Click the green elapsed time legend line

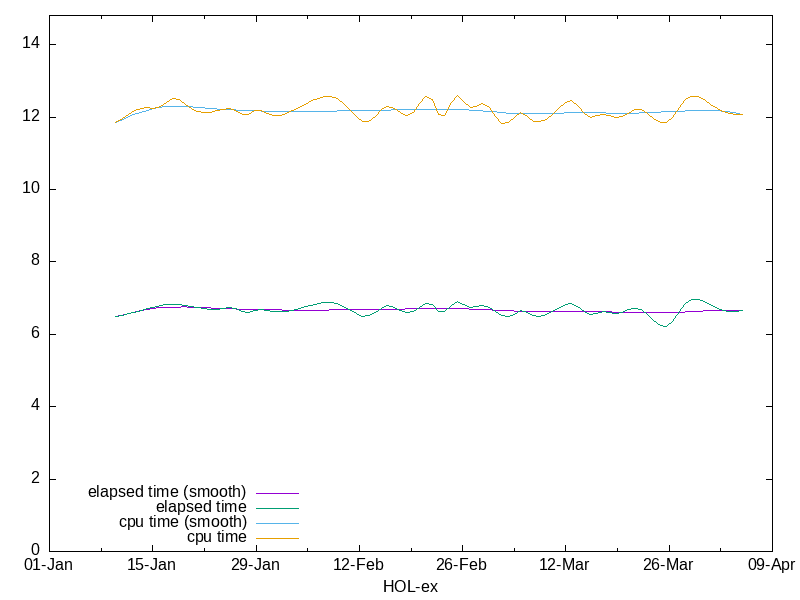point(277,508)
